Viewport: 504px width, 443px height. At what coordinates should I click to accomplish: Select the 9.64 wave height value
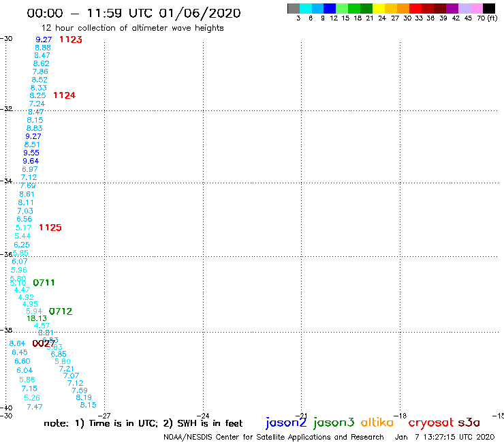[x=31, y=161]
